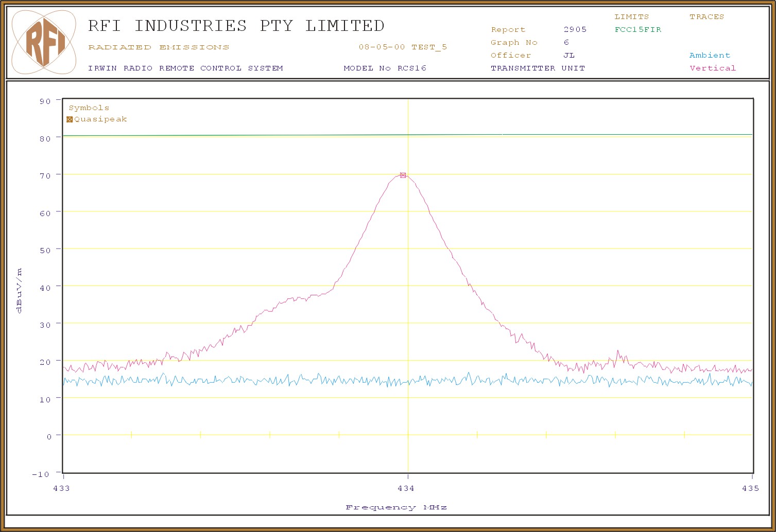Click the Vertical trace legend label
Screen dimensions: 776x532
pos(713,68)
